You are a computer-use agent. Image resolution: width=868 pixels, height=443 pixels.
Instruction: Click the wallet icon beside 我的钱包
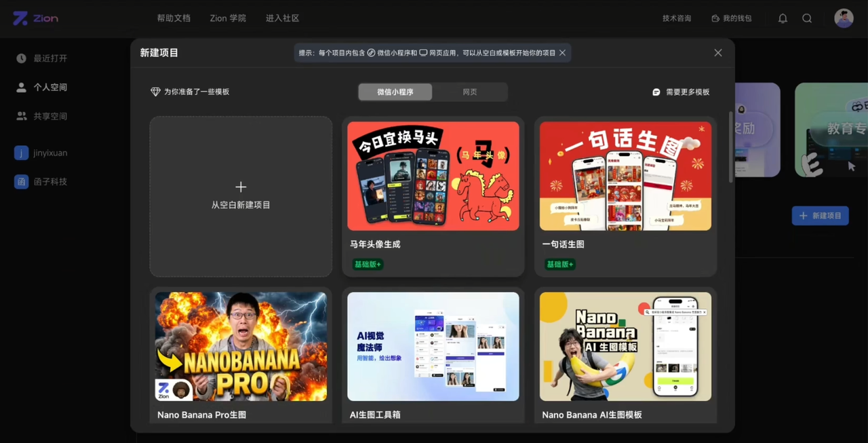coord(715,18)
